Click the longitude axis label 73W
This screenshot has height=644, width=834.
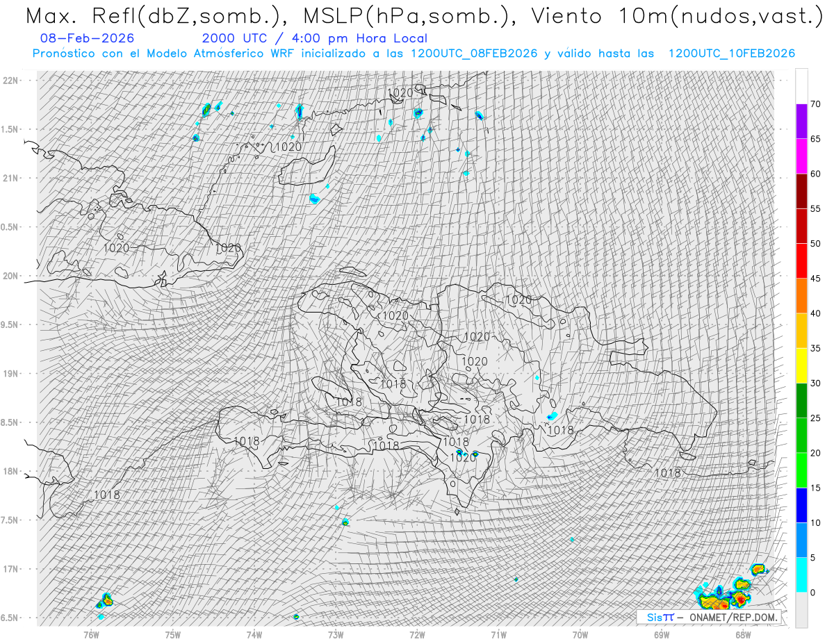point(336,634)
